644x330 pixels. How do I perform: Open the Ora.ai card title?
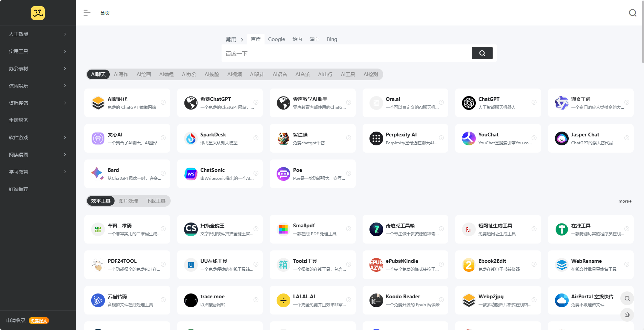click(x=393, y=99)
